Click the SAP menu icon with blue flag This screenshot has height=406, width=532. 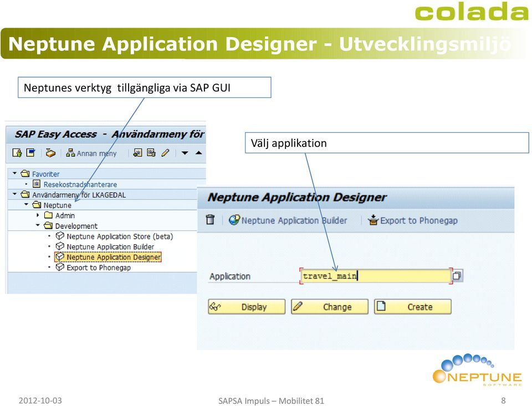[x=31, y=153]
